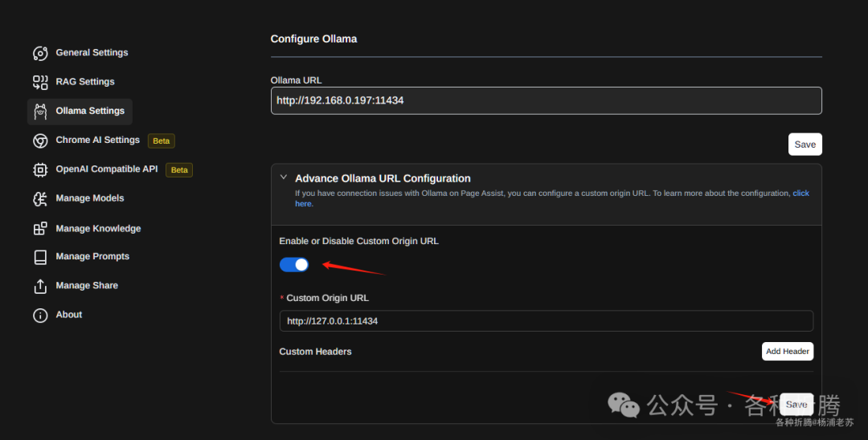Click the Manage Models brain icon

(40, 199)
